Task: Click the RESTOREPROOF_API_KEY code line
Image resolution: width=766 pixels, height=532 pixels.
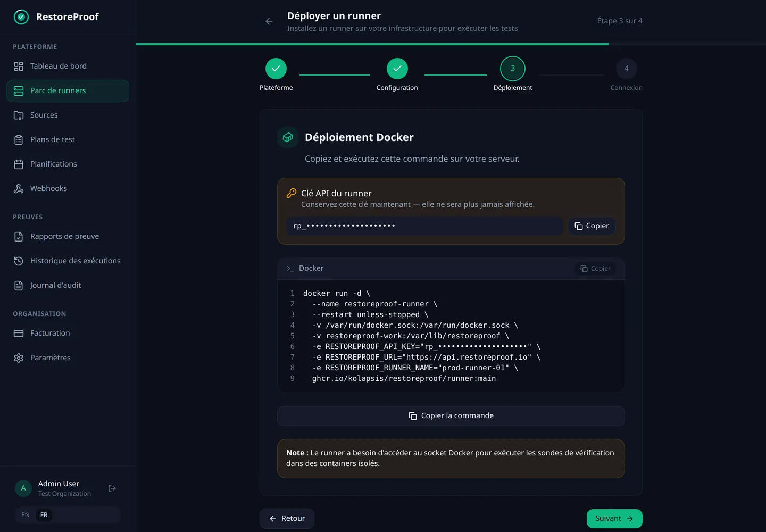Action: 426,347
